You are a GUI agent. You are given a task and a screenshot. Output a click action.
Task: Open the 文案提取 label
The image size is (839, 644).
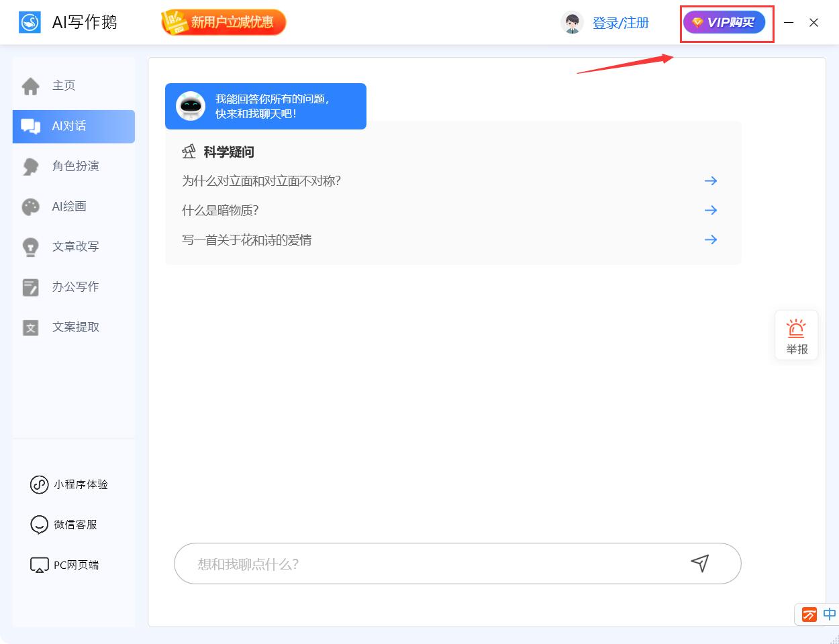[x=76, y=327]
